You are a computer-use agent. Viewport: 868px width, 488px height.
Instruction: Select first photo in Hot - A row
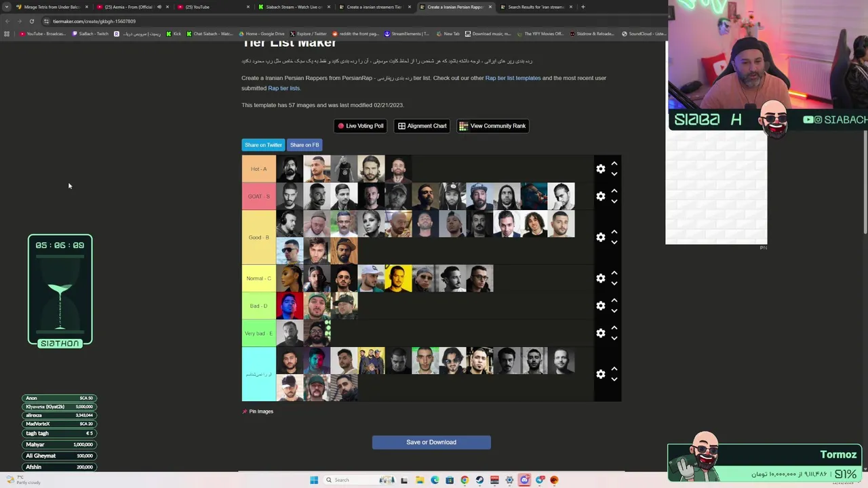point(290,169)
